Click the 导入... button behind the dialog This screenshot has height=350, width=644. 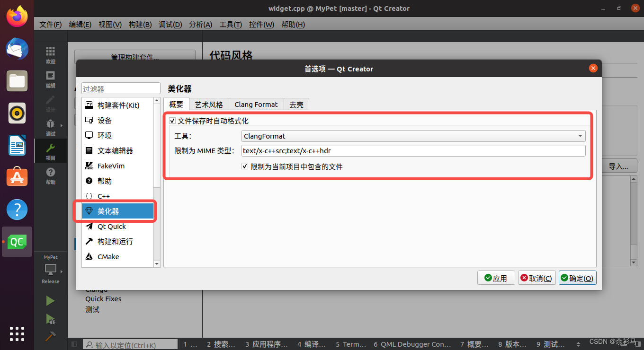click(619, 166)
